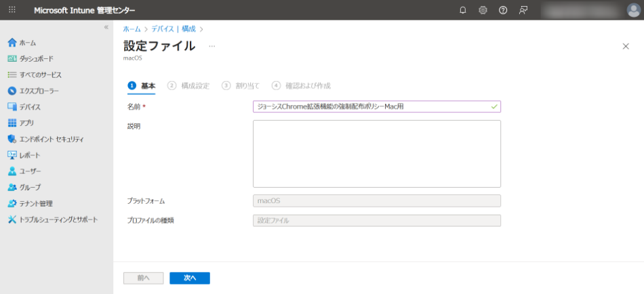Viewport: 644px width, 294px height.
Task: Open エクスプローラー in the sidebar
Action: pyautogui.click(x=38, y=91)
